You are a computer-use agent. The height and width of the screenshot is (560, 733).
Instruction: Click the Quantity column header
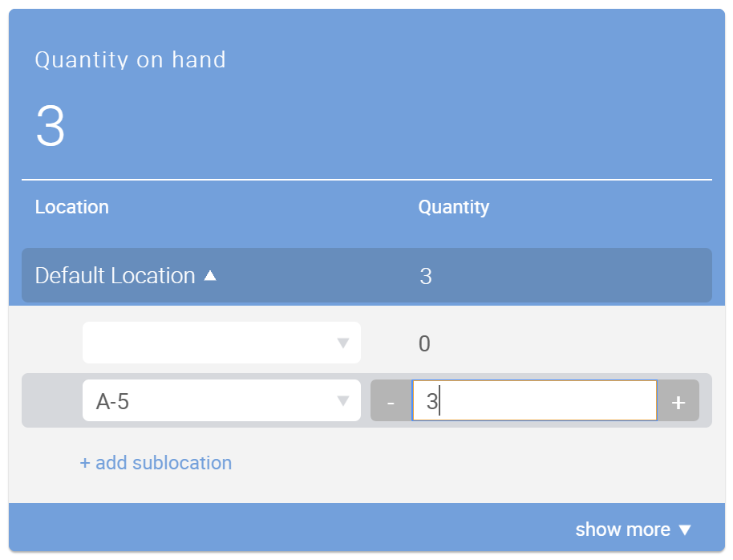tap(453, 207)
